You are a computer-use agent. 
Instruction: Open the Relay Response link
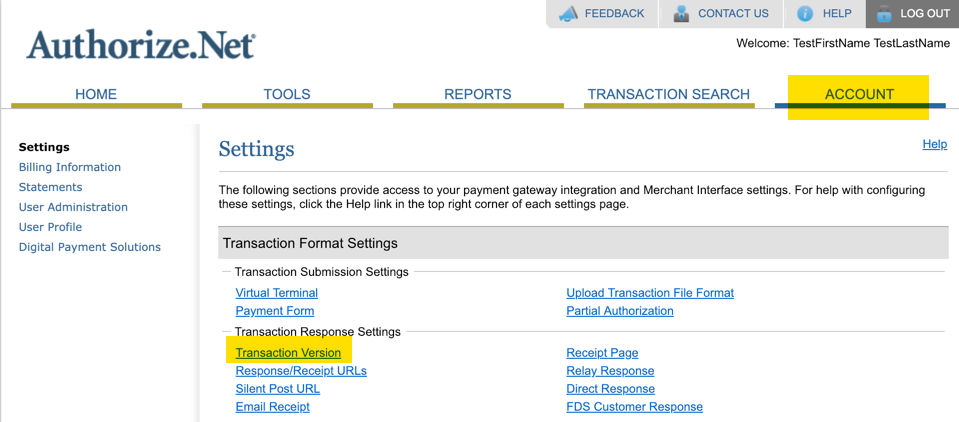(610, 371)
